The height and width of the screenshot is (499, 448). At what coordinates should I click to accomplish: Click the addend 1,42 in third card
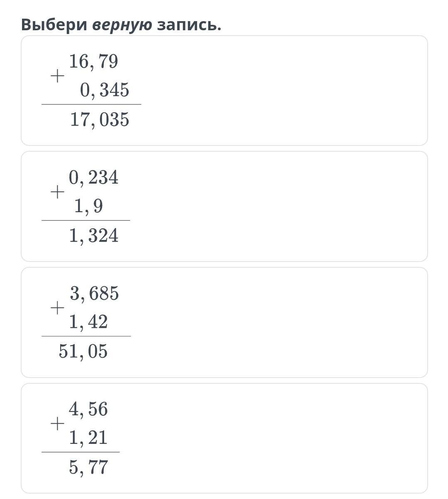[88, 322]
